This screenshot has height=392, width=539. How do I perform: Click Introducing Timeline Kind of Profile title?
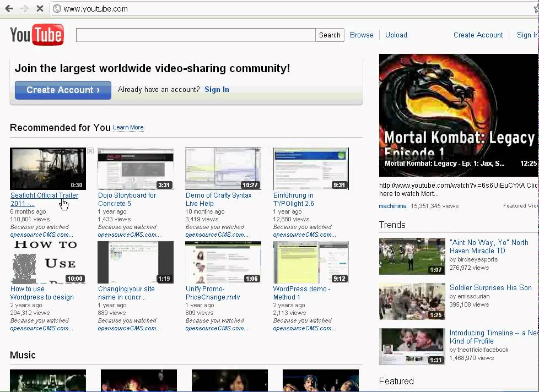[494, 337]
